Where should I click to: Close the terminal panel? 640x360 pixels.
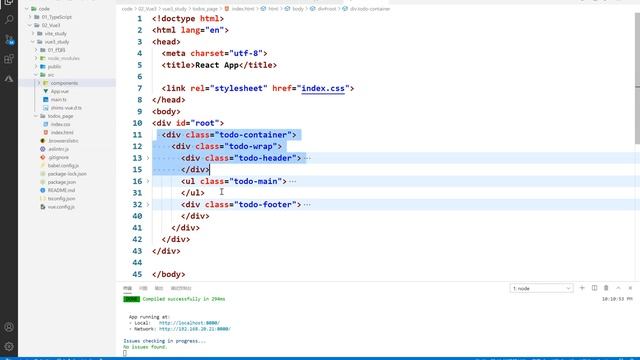pyautogui.click(x=630, y=288)
